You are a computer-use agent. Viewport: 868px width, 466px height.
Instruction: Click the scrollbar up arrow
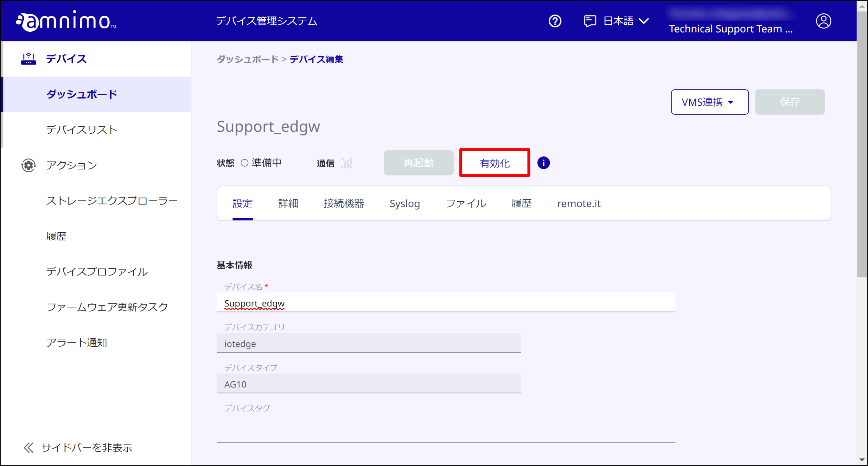862,6
